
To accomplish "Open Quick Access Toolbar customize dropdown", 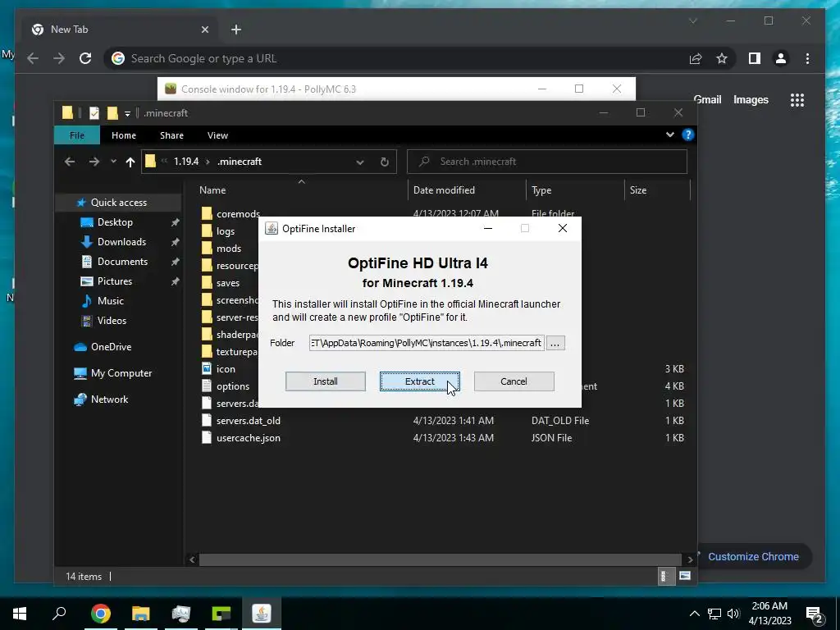I will (x=127, y=113).
